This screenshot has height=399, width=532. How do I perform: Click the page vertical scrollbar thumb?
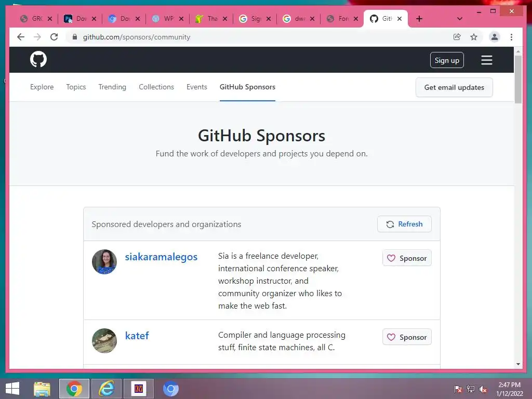tap(518, 79)
